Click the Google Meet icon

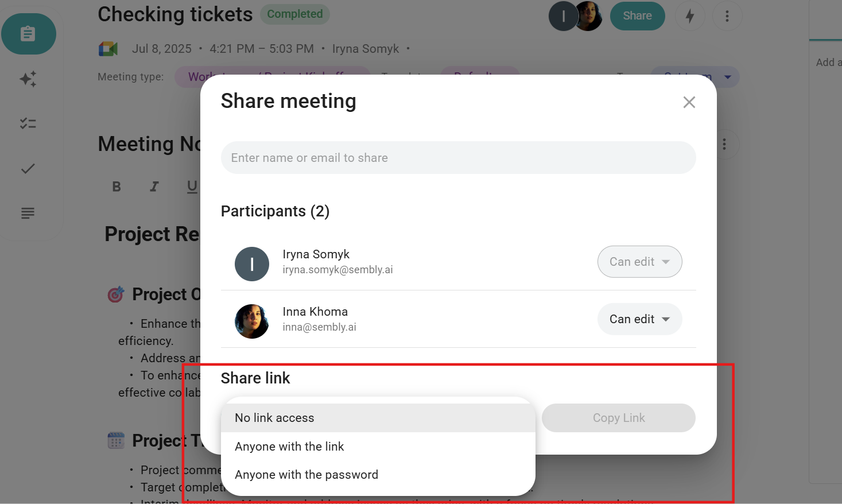(108, 49)
